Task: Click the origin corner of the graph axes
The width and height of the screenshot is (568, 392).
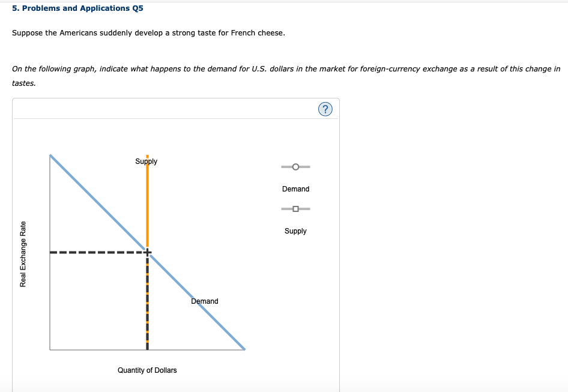Action: click(50, 349)
